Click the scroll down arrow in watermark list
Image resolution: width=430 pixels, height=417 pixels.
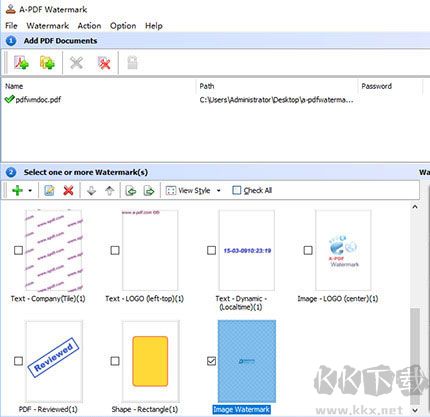pos(415,410)
